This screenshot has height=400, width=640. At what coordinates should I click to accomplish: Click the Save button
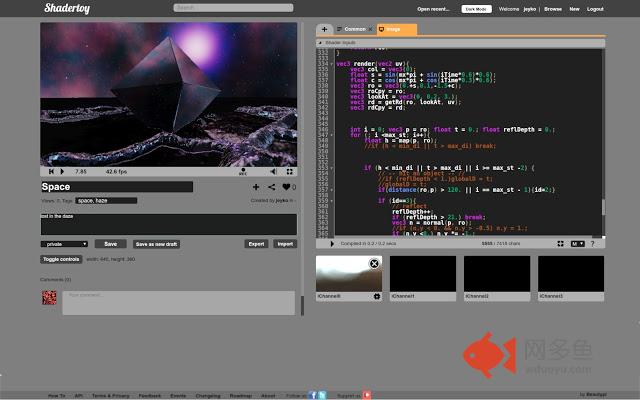[111, 244]
